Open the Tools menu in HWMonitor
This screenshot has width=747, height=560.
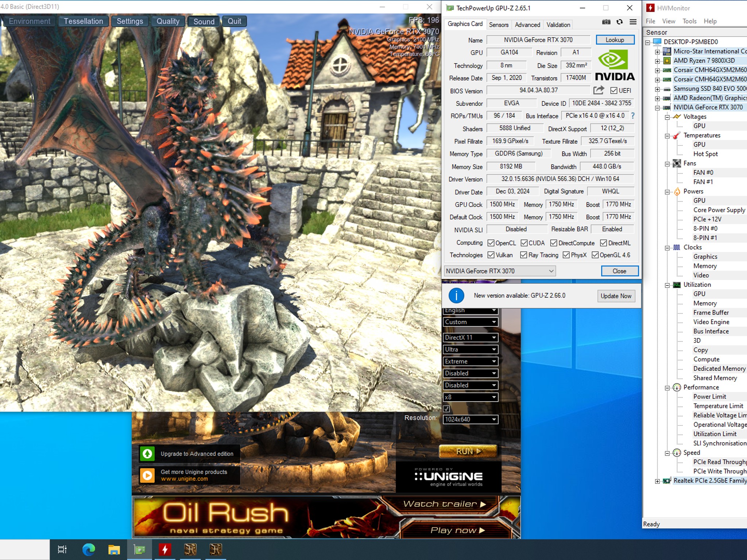[x=689, y=21]
